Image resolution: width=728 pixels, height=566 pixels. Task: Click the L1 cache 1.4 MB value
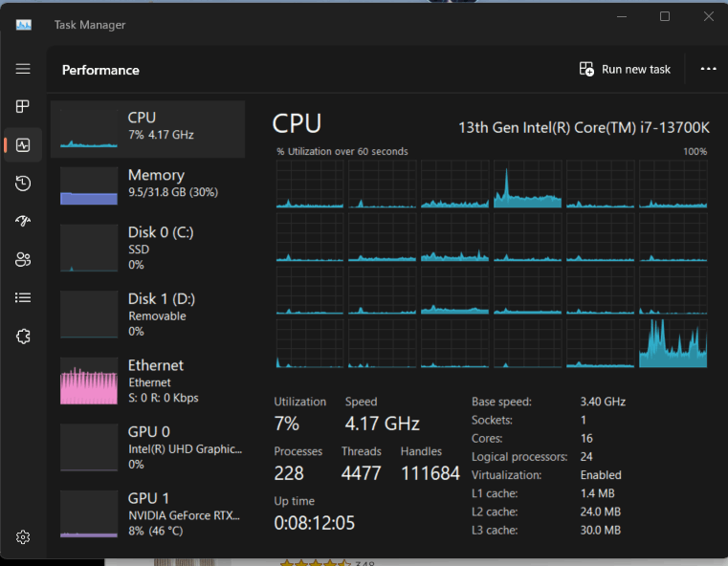point(598,493)
